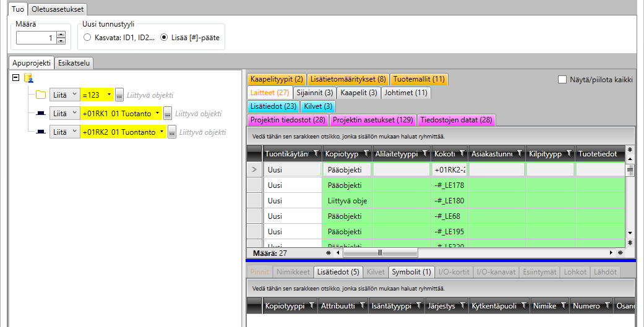Click the project root database icon
The height and width of the screenshot is (327, 644).
point(28,78)
